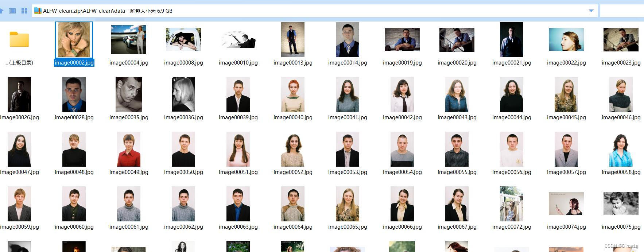
Task: Select thumbnail image00020.jpg
Action: (x=457, y=39)
